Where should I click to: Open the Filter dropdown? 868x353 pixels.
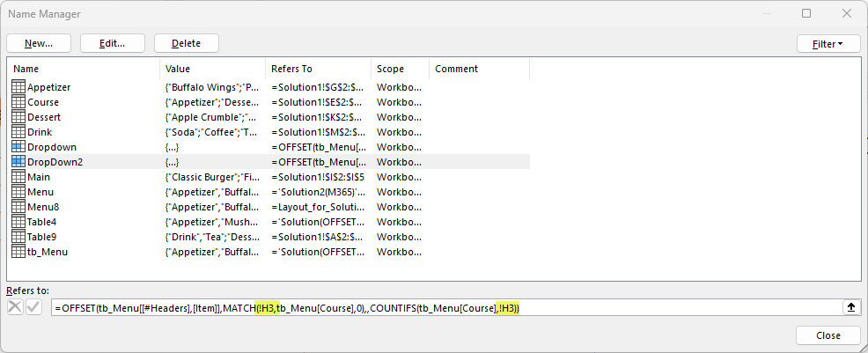click(x=828, y=43)
